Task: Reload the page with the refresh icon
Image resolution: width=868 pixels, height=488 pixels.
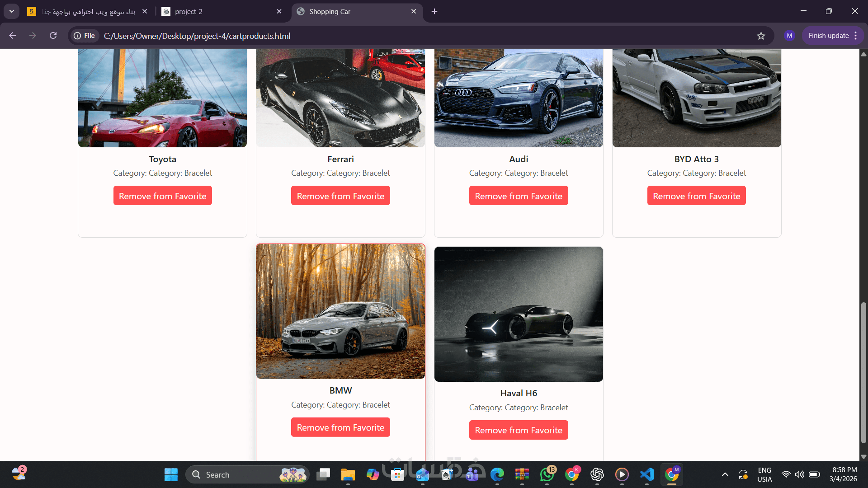Action: pos(53,36)
